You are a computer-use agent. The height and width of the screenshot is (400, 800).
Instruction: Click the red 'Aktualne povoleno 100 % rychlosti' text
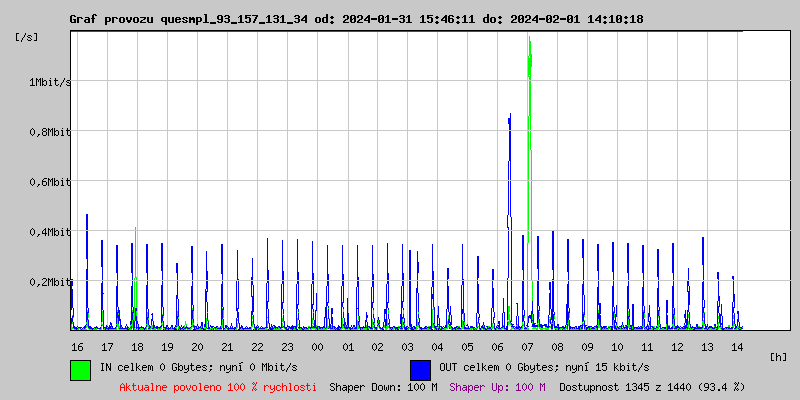click(218, 387)
